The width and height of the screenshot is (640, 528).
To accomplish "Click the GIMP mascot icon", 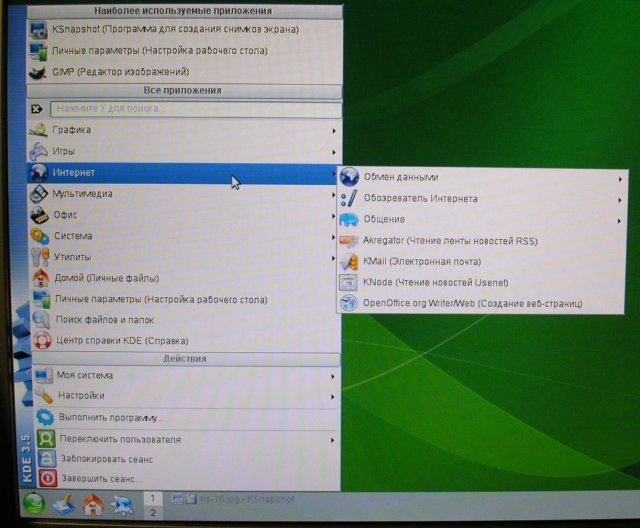I will [x=38, y=73].
